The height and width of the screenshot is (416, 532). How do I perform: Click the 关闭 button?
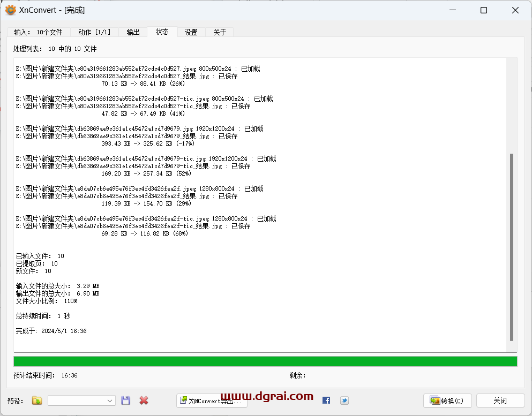tap(500, 401)
